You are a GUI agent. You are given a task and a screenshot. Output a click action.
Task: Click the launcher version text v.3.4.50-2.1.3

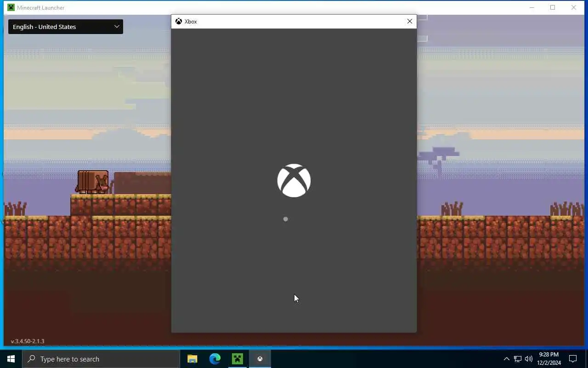coord(28,341)
